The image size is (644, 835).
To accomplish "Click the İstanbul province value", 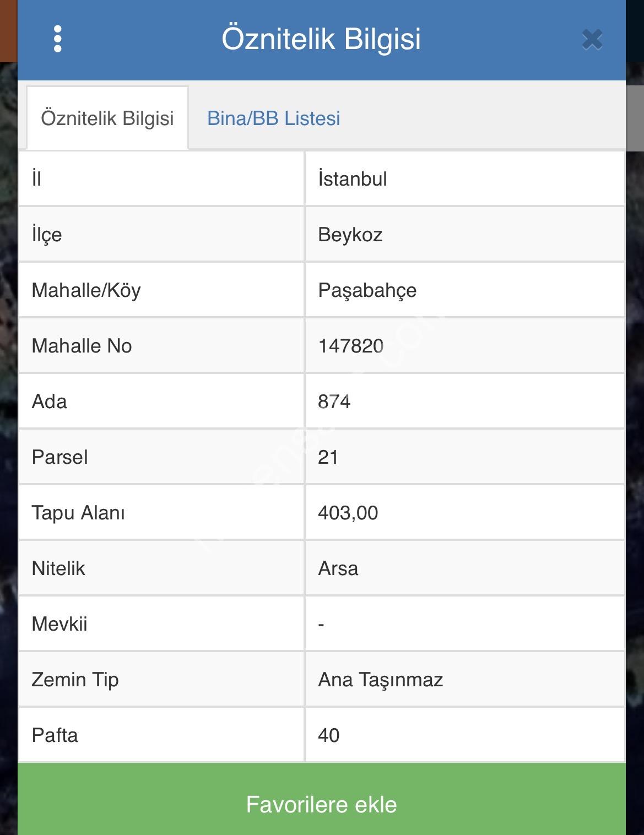I will click(353, 179).
